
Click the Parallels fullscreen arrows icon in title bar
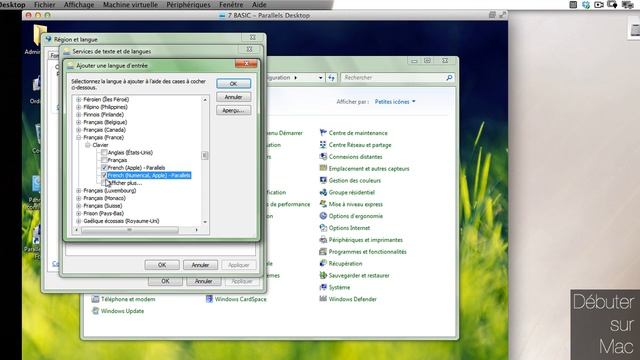502,15
